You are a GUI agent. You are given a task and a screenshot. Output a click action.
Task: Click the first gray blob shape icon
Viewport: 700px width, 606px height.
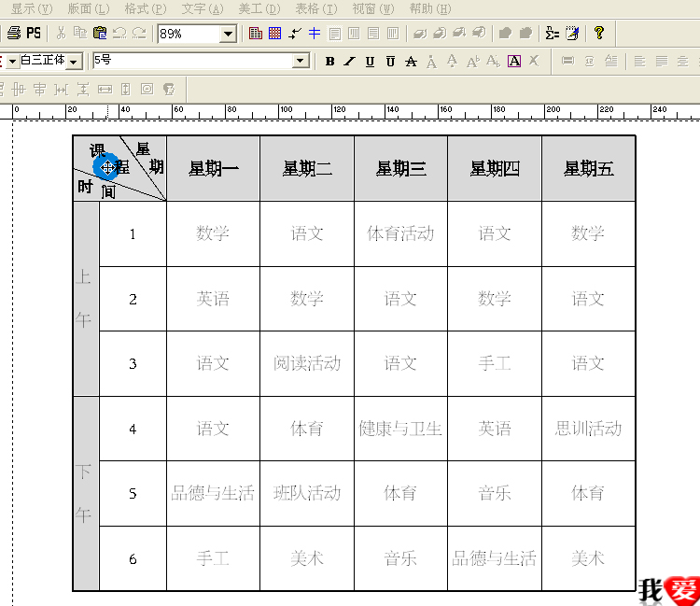pyautogui.click(x=505, y=33)
